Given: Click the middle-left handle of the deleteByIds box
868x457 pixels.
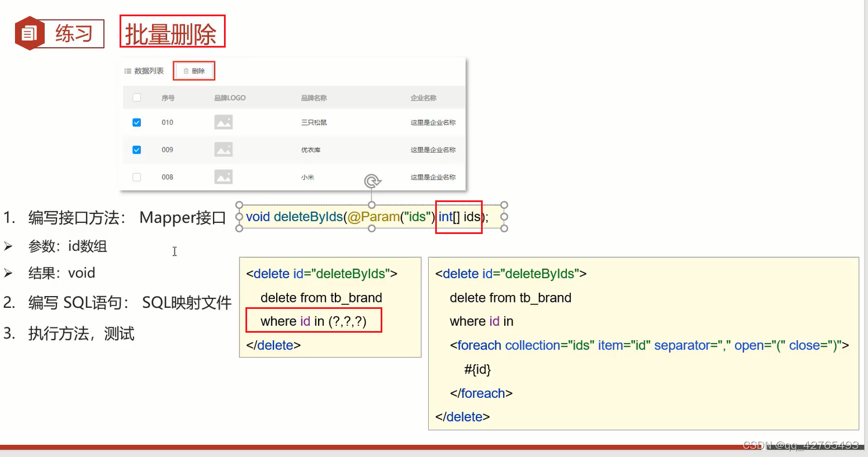Looking at the screenshot, I should tap(240, 217).
